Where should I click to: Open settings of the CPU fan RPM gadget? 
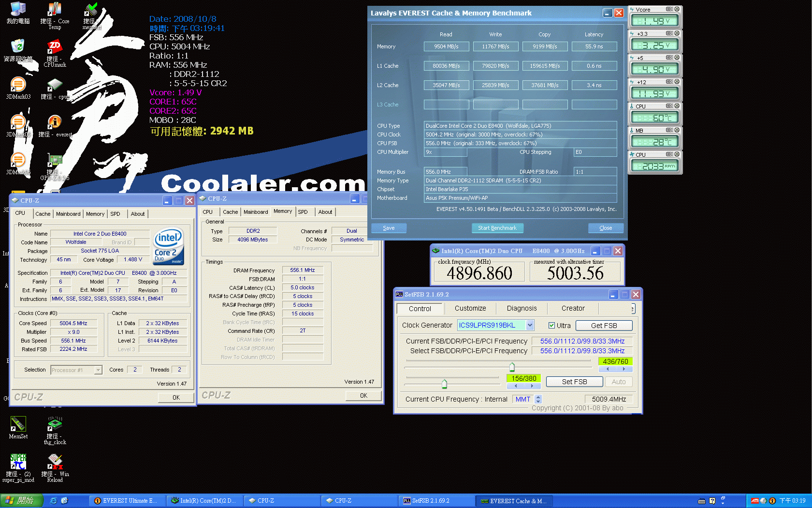click(669, 154)
